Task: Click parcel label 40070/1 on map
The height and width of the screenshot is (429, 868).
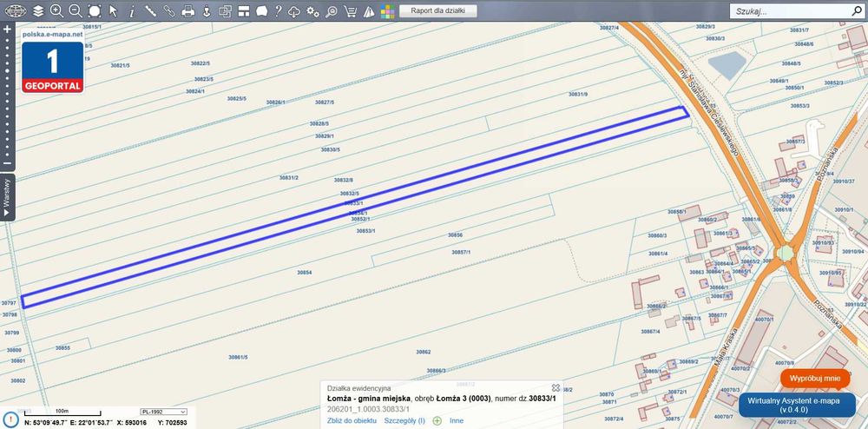Action: click(765, 320)
